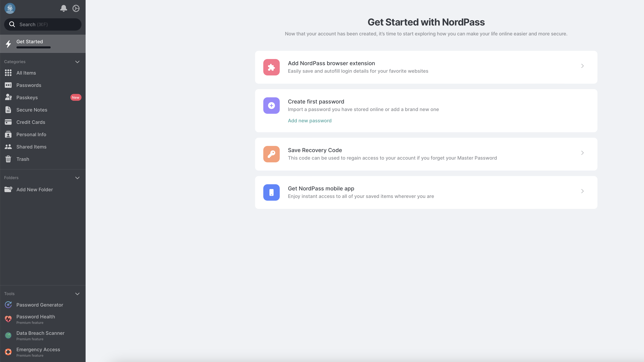Click the Data Breach Scanner radar icon
The image size is (644, 362).
click(8, 335)
